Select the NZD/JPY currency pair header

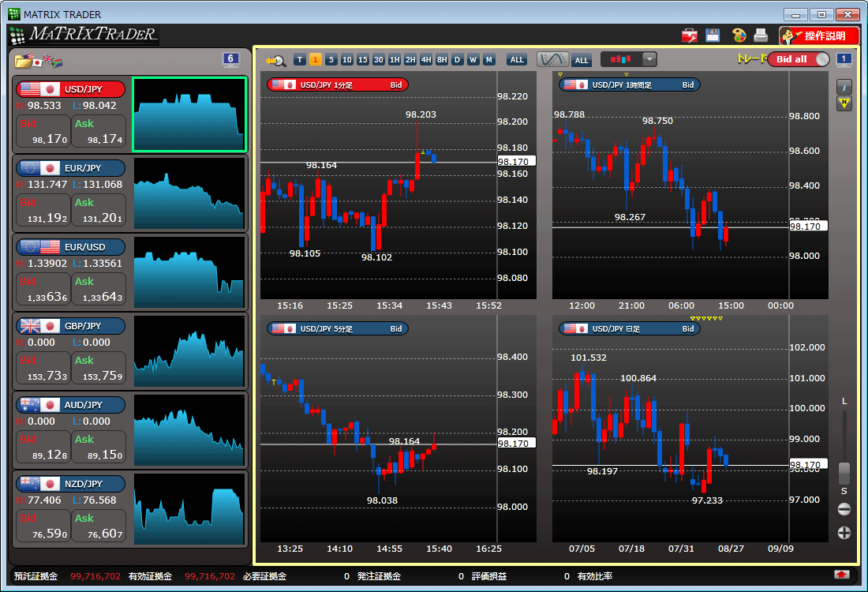click(x=71, y=483)
